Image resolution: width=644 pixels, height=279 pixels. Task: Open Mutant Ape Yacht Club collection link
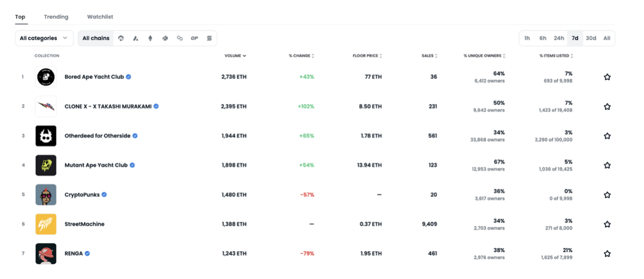96,165
